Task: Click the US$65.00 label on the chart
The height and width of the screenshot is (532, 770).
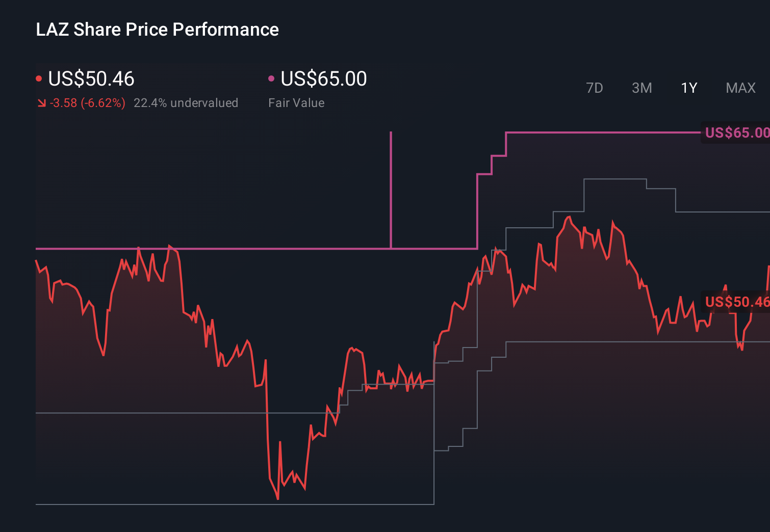Action: coord(735,132)
